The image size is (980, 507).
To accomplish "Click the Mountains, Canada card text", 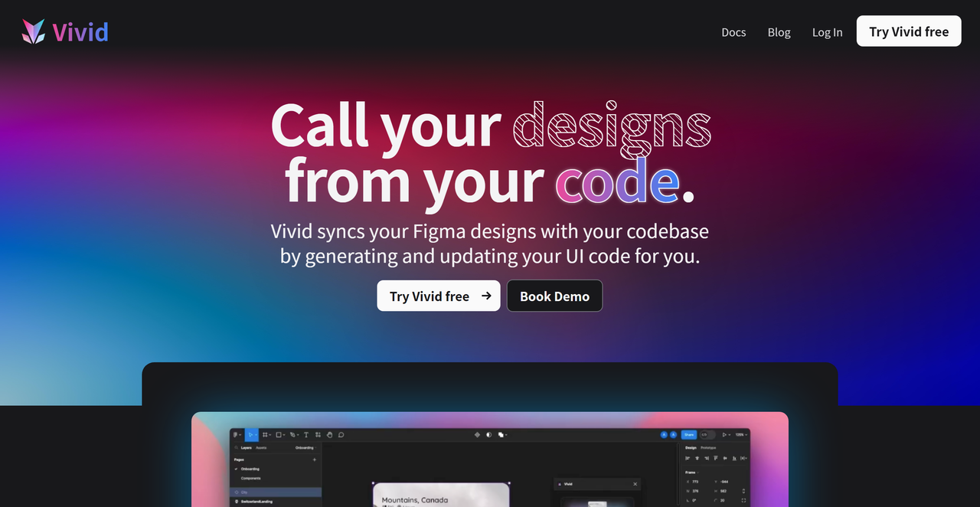I will pyautogui.click(x=415, y=500).
